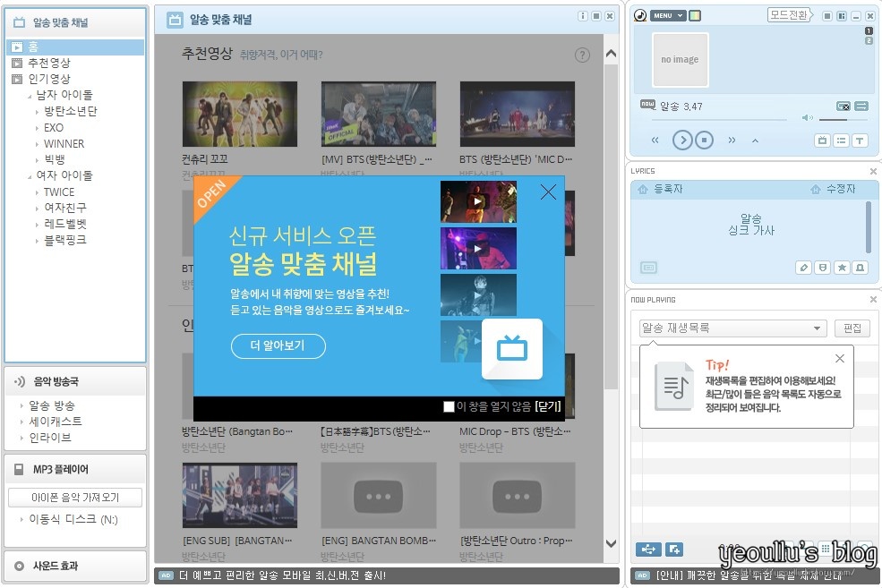Skip to the next track
This screenshot has width=882, height=588.
pos(732,140)
